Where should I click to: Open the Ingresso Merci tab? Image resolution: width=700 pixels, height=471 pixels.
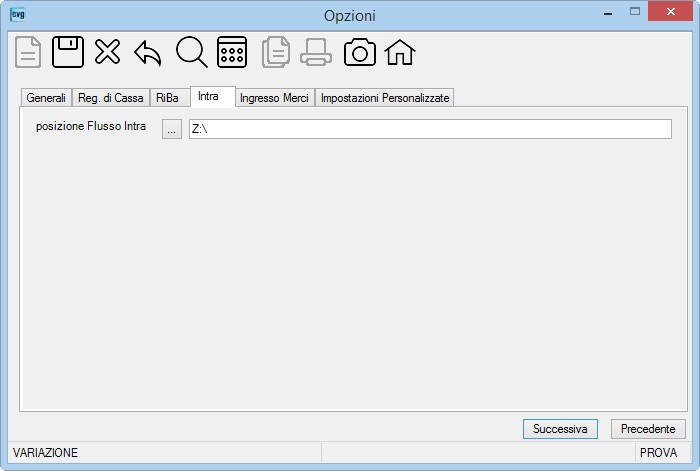pos(274,98)
